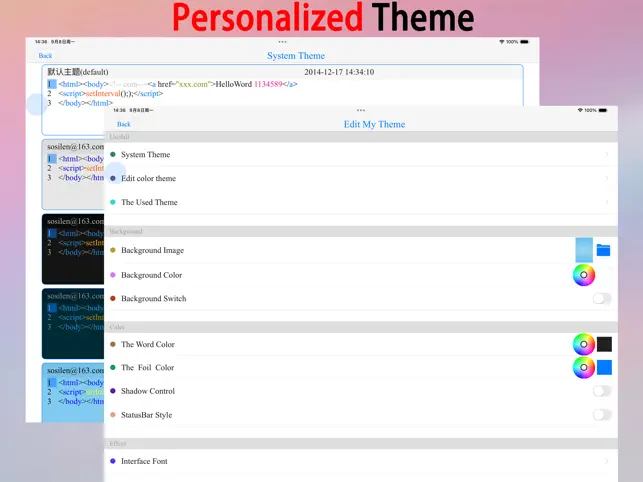Viewport: 643px width, 482px height.
Task: Select light blue theme card in System Theme
Action: [73, 393]
